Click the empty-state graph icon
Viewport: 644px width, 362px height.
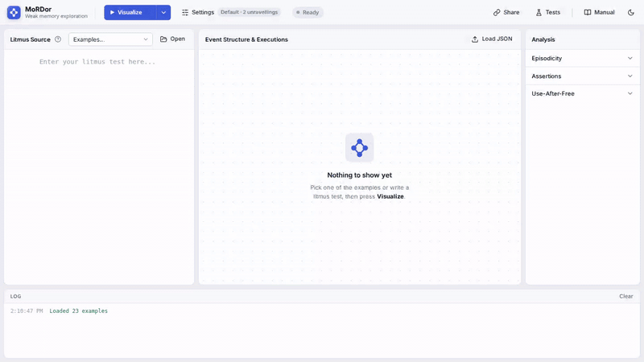(x=359, y=148)
